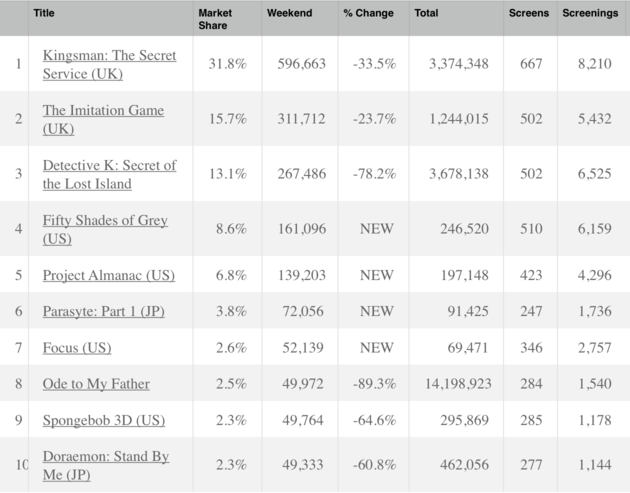Click The Imitation Game (UK) link
The image size is (630, 493).
[103, 110]
